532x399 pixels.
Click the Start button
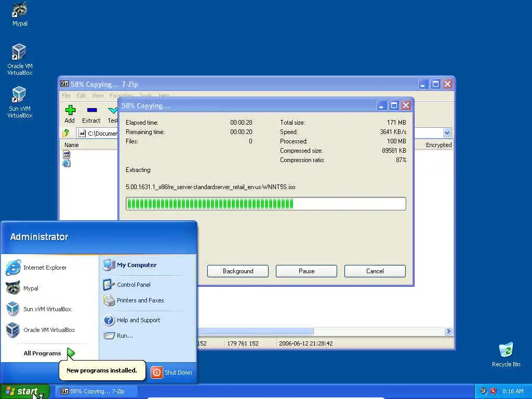click(x=25, y=391)
